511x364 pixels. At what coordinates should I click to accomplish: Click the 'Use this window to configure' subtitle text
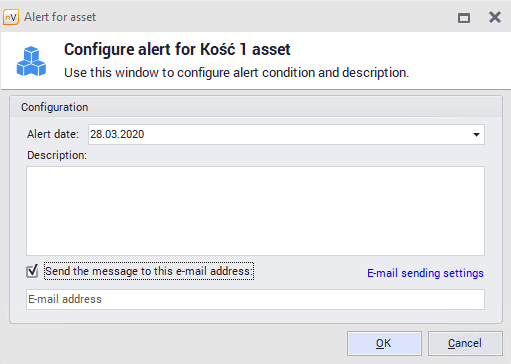point(236,73)
